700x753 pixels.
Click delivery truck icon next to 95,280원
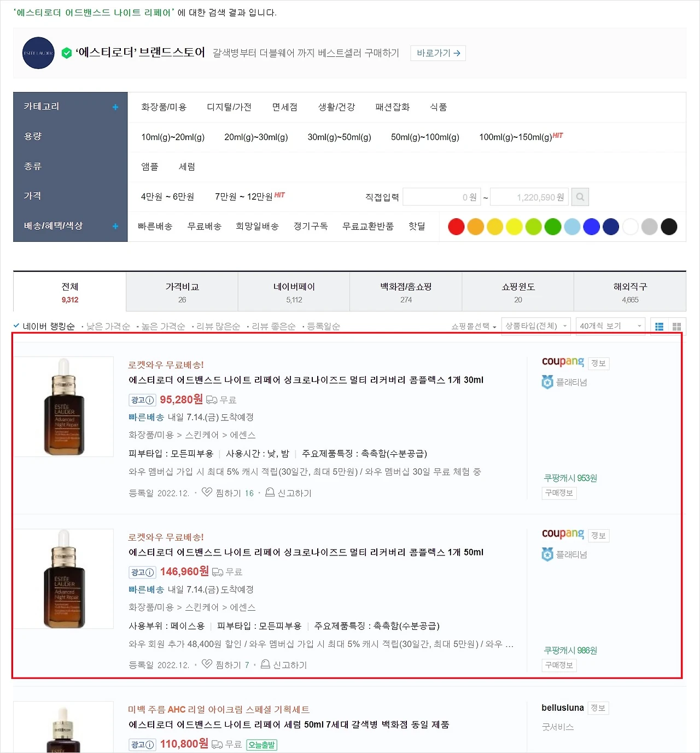[212, 400]
